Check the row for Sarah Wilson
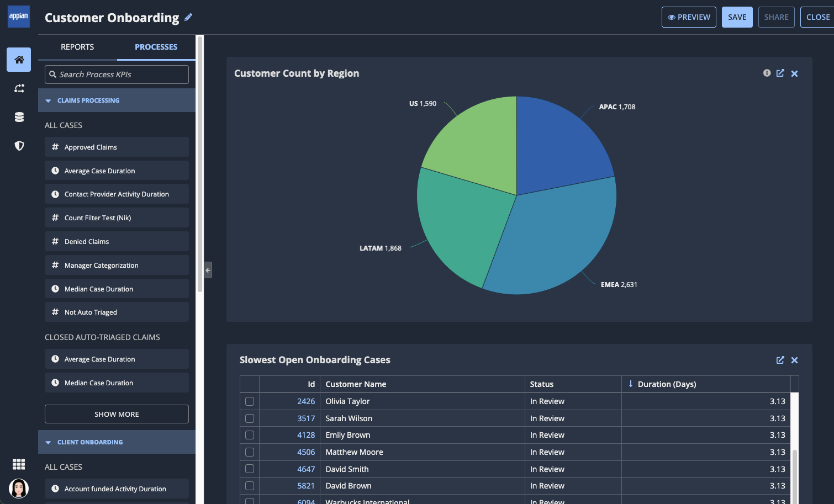The image size is (834, 504). [250, 418]
